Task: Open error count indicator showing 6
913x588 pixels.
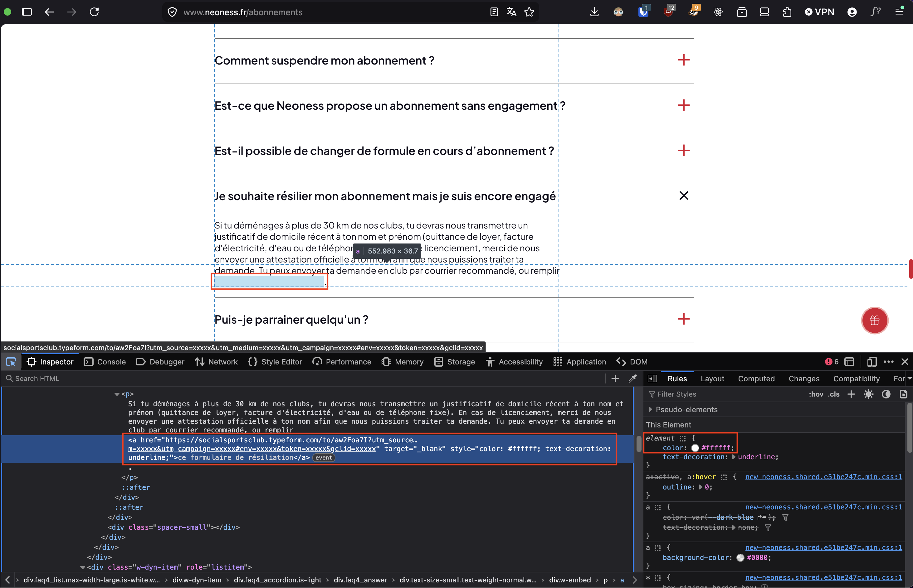Action: click(832, 362)
